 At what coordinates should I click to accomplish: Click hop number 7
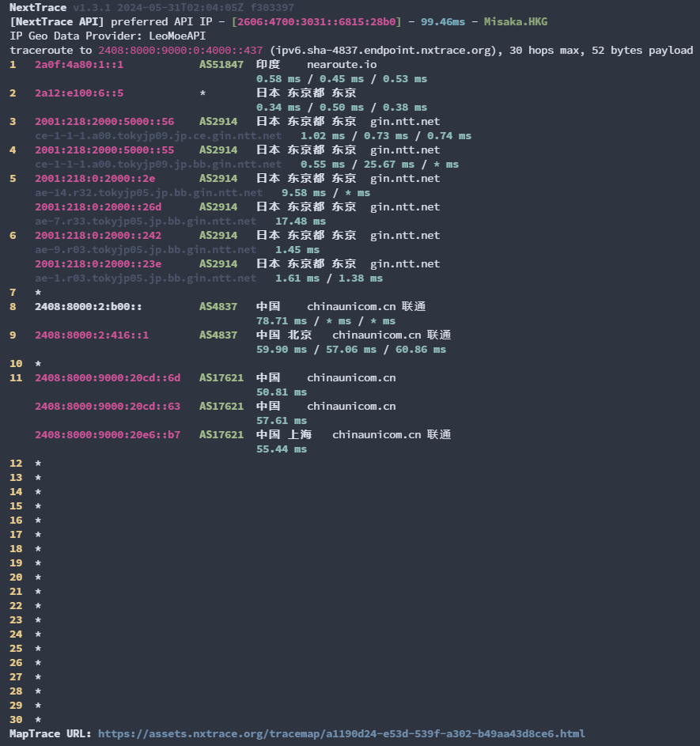click(x=13, y=293)
